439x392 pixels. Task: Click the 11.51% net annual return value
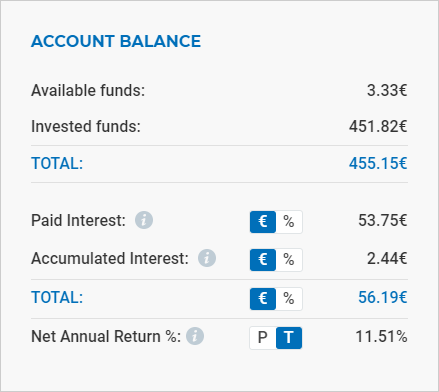tap(381, 336)
